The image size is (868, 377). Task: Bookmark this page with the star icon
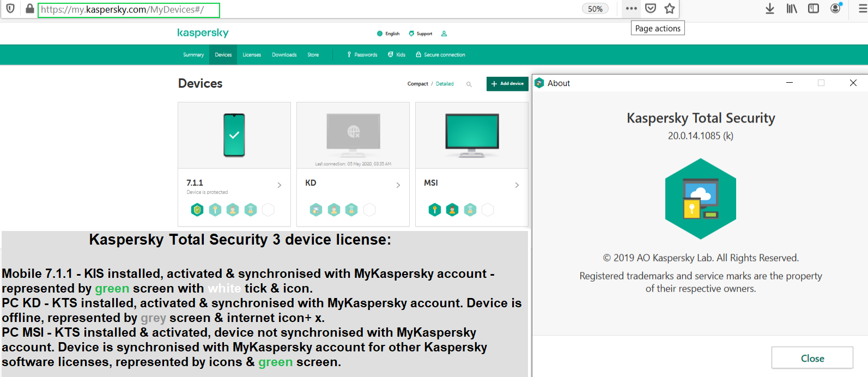pos(670,9)
